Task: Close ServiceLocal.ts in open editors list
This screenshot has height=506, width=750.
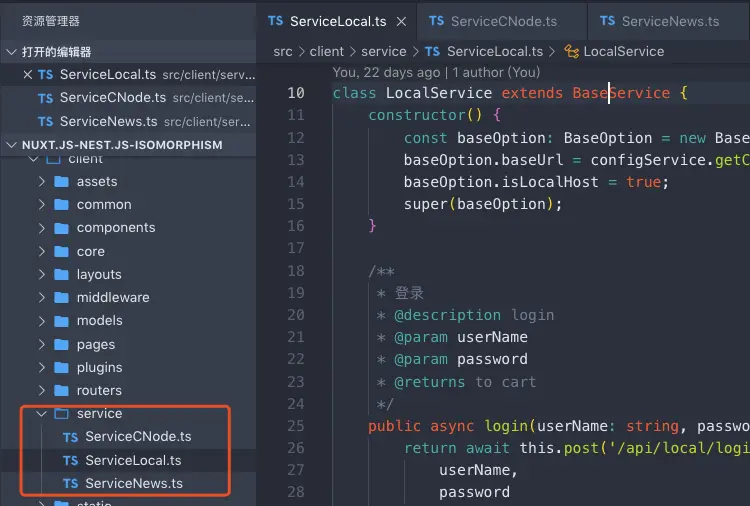Action: click(28, 75)
